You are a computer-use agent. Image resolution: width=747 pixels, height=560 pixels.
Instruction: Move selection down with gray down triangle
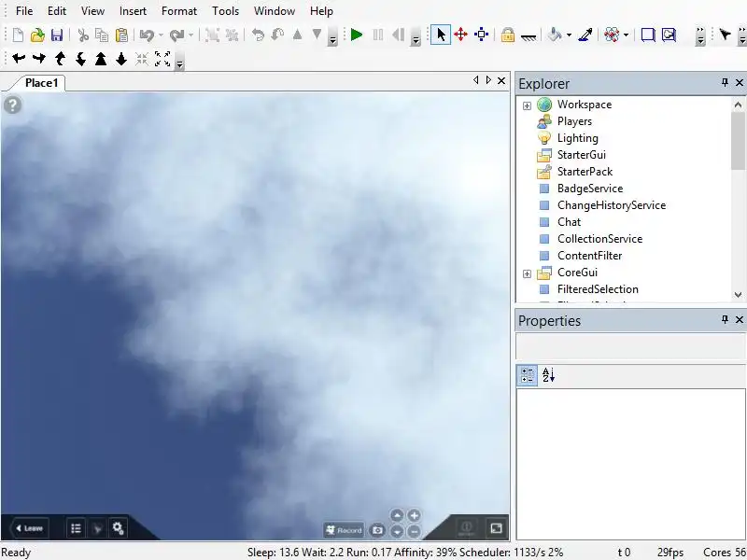pyautogui.click(x=317, y=35)
